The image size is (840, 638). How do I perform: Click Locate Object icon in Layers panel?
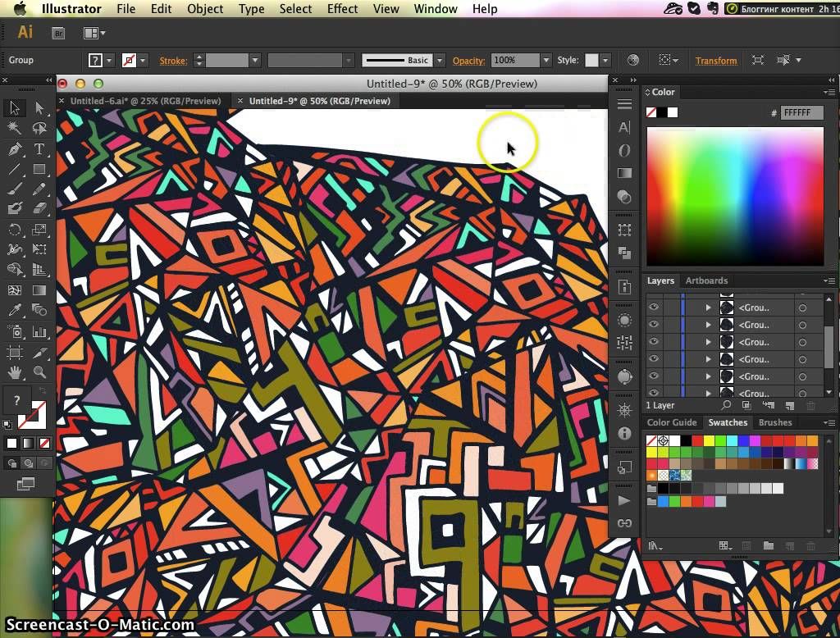(726, 405)
